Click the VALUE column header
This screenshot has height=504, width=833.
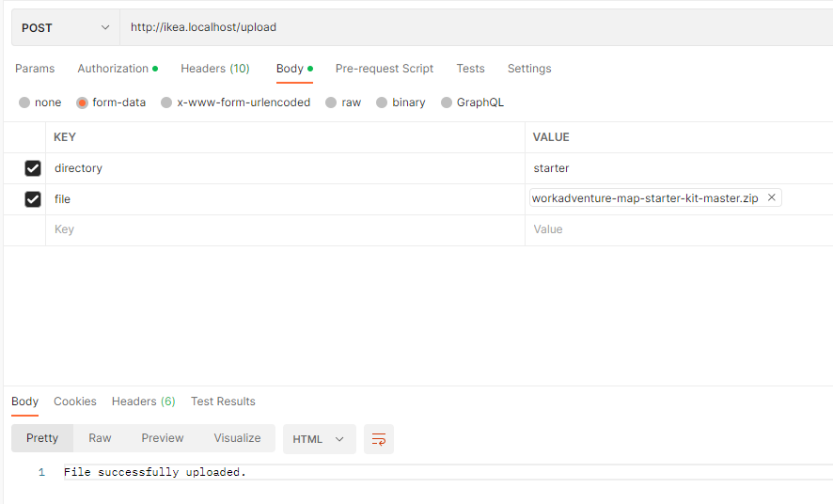tap(551, 137)
